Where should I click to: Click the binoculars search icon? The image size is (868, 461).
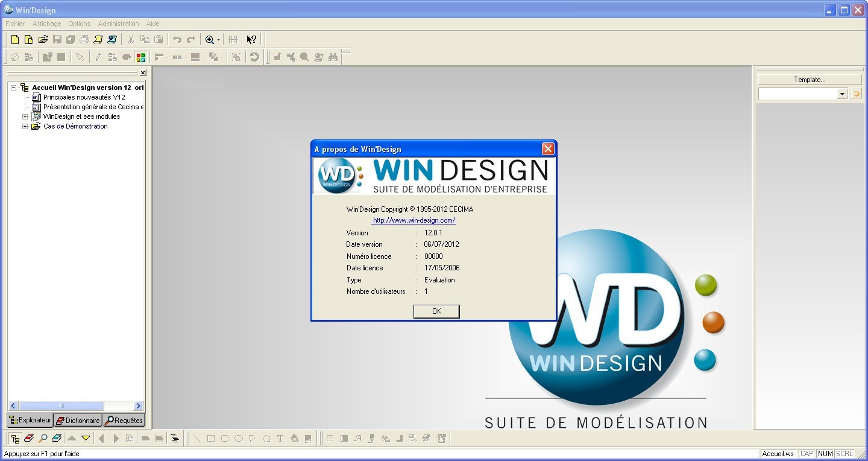click(x=333, y=57)
